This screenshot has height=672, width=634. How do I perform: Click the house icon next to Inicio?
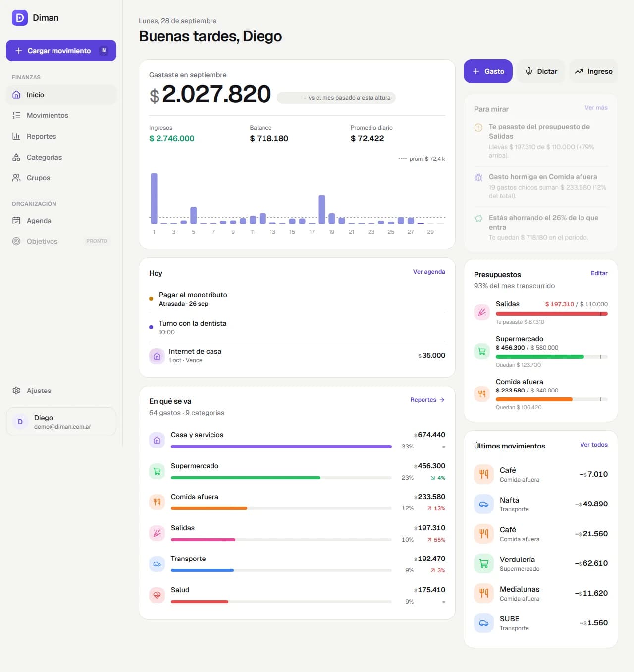point(16,95)
